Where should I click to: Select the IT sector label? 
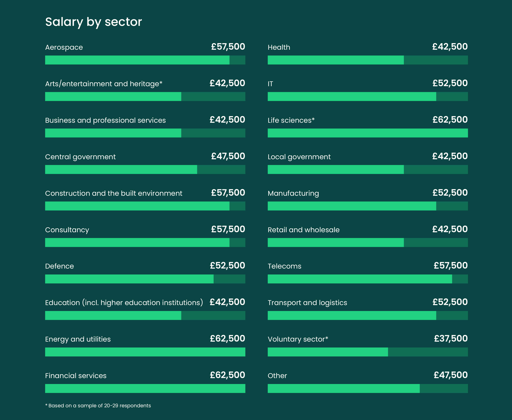tap(270, 84)
